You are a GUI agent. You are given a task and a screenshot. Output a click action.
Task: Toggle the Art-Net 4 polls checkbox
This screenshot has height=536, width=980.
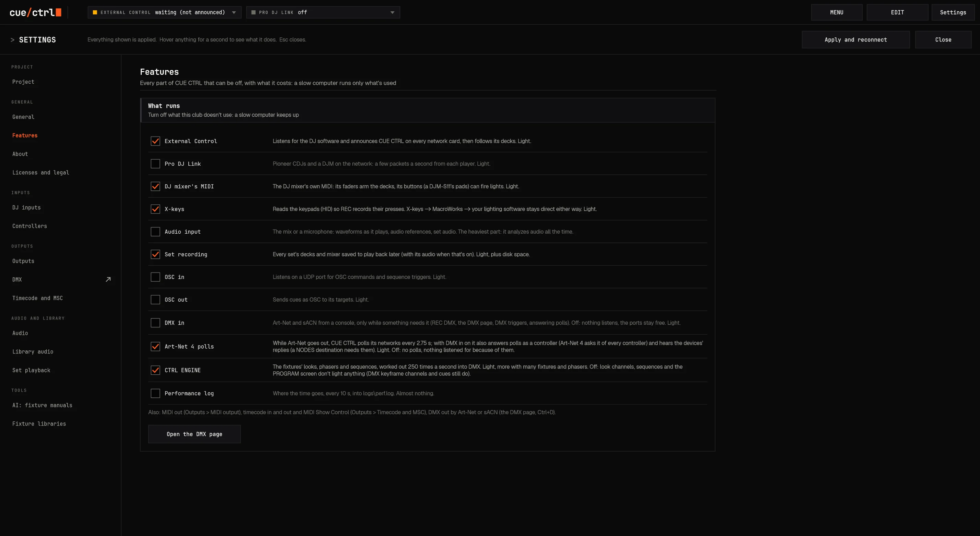[x=155, y=347]
